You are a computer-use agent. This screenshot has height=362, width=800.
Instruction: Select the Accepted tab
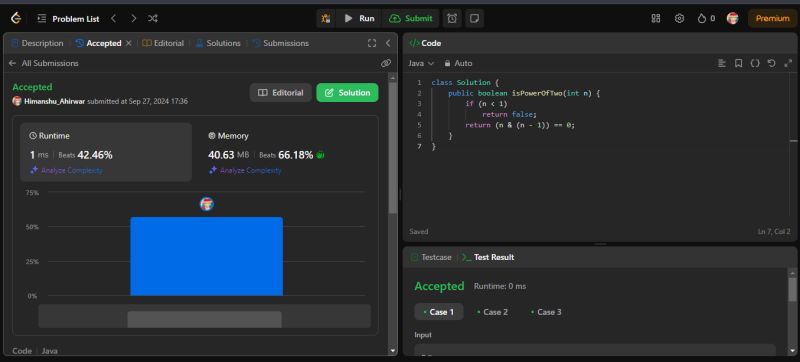(98, 43)
